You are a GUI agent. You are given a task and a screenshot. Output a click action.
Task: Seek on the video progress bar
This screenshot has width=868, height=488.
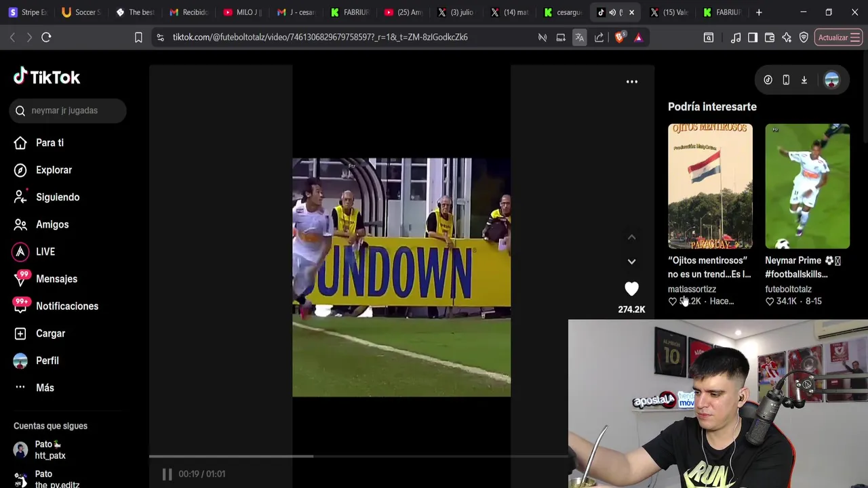[x=359, y=456]
